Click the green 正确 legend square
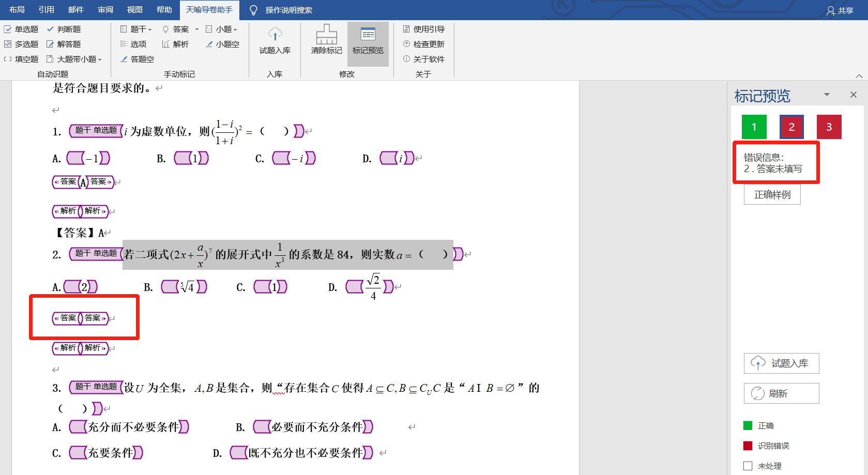The image size is (868, 475). [748, 425]
